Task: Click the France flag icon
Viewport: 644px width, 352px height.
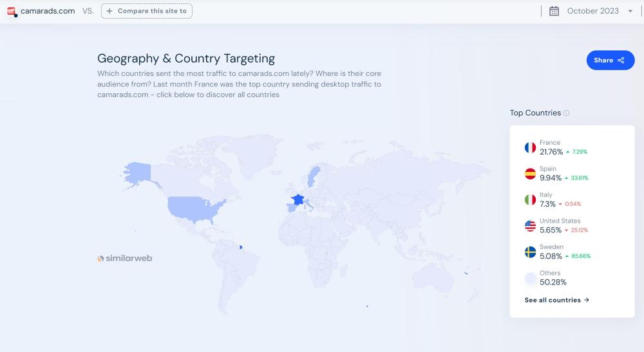Action: coord(530,147)
